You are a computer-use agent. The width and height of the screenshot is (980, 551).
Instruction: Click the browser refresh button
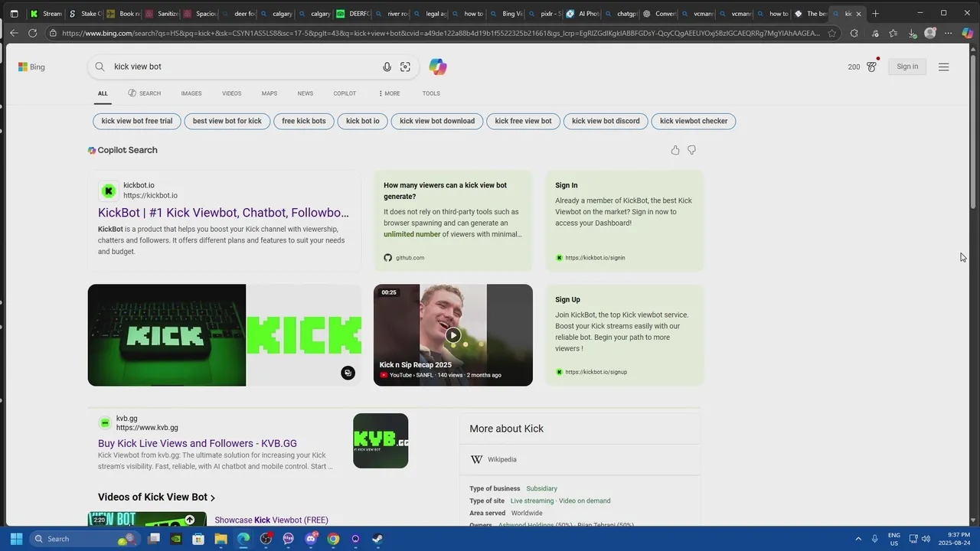(x=32, y=33)
